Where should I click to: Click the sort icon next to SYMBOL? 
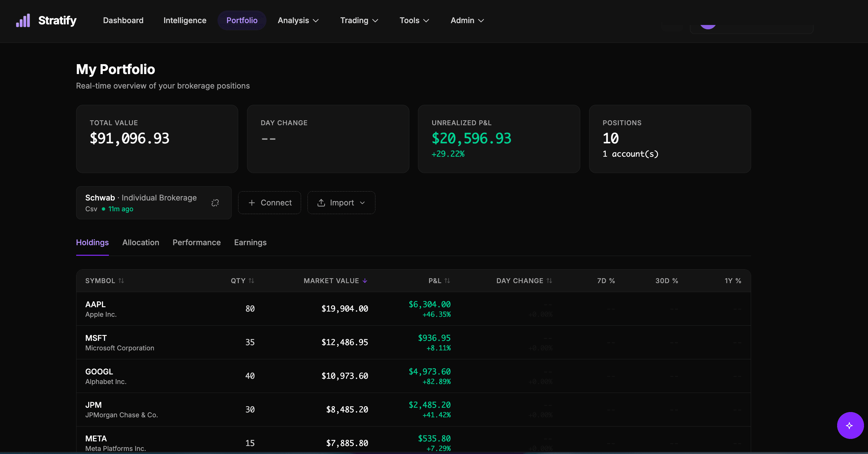coord(121,281)
